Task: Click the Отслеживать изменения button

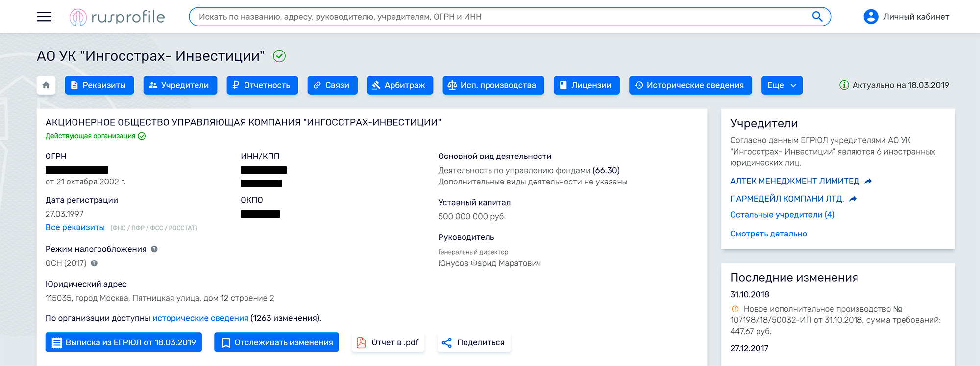Action: click(276, 342)
